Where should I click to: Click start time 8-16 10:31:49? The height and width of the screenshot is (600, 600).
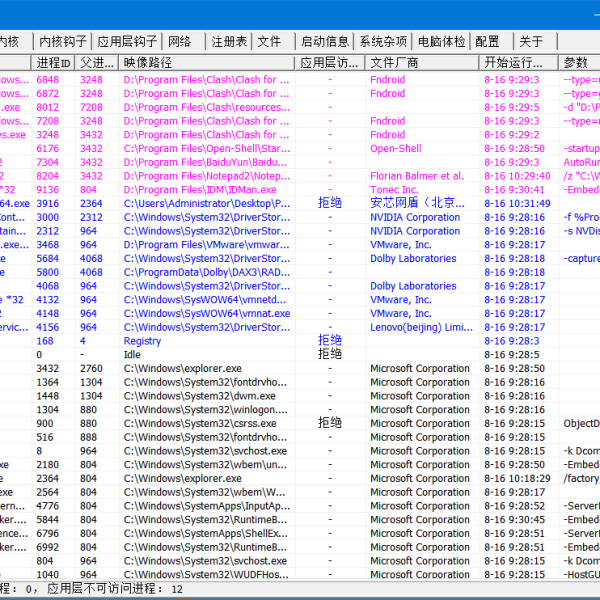click(517, 204)
